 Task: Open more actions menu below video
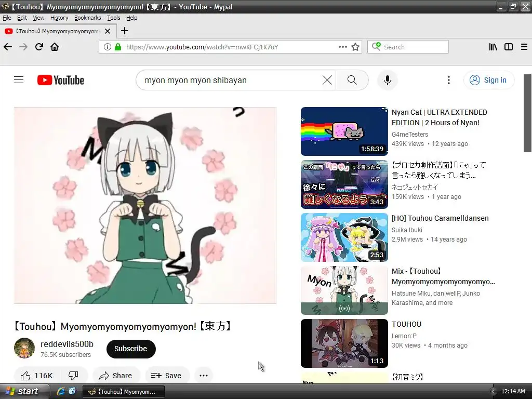pos(204,375)
